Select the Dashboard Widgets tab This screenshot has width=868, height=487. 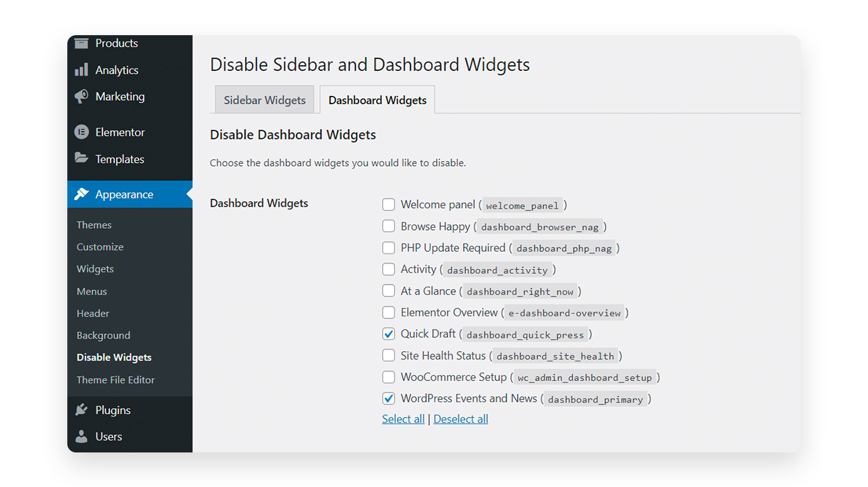[377, 100]
